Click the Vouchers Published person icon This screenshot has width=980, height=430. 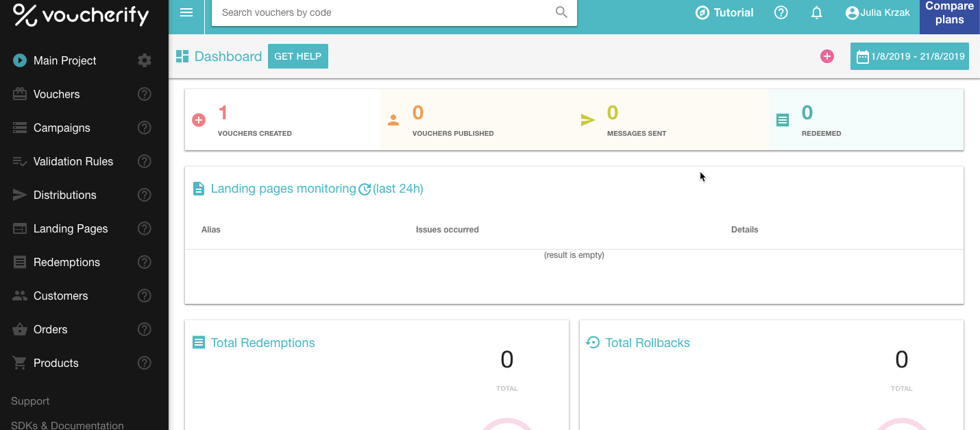[x=393, y=120]
